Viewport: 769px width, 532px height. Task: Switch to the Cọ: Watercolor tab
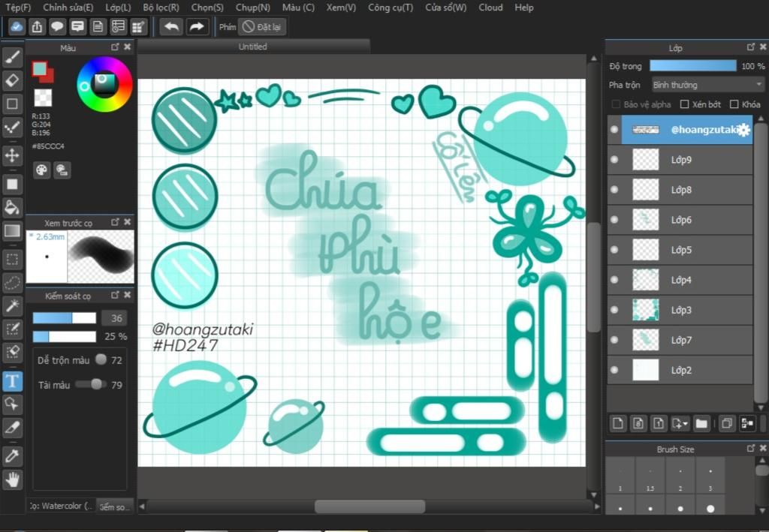(61, 506)
